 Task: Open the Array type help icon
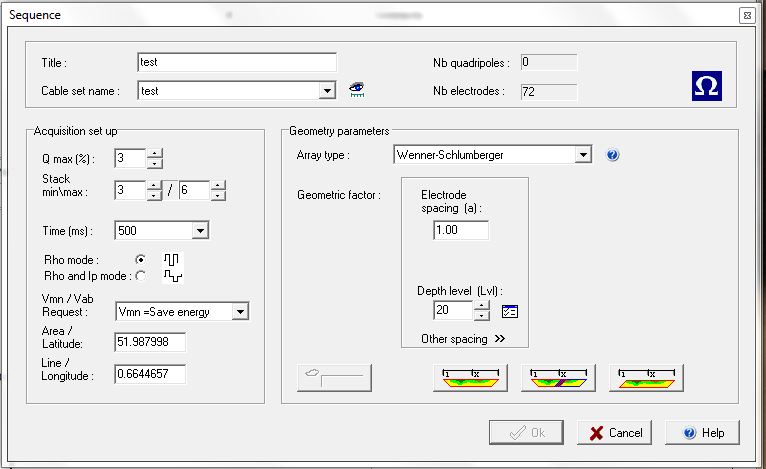point(613,155)
